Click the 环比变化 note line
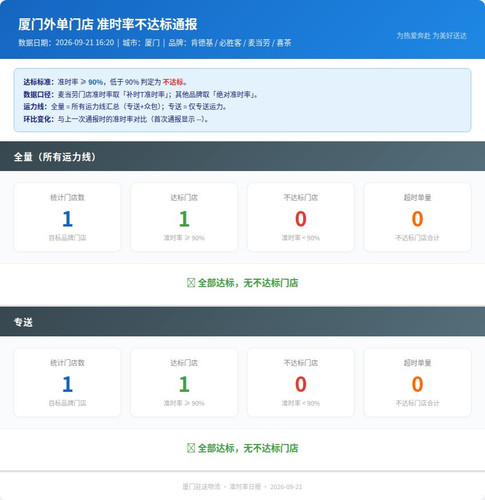 tap(117, 119)
